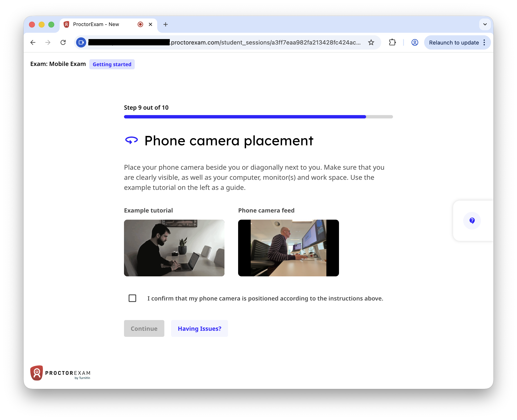Switch to the ProctorExam - New tab
Screen dimensions: 517x420
coord(108,24)
